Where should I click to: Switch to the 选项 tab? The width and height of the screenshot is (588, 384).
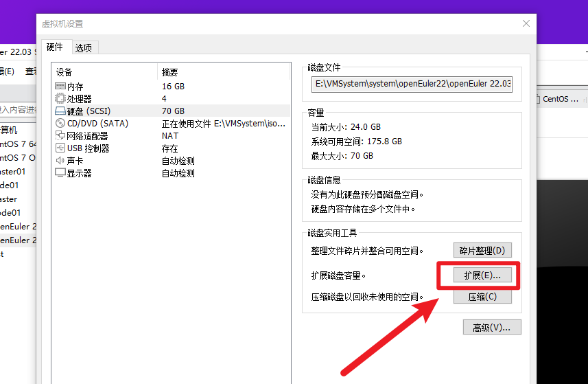84,47
